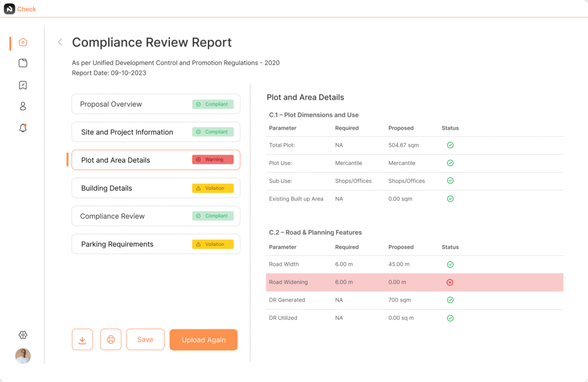588x382 pixels.
Task: Click the Check app logo
Action: (x=10, y=9)
